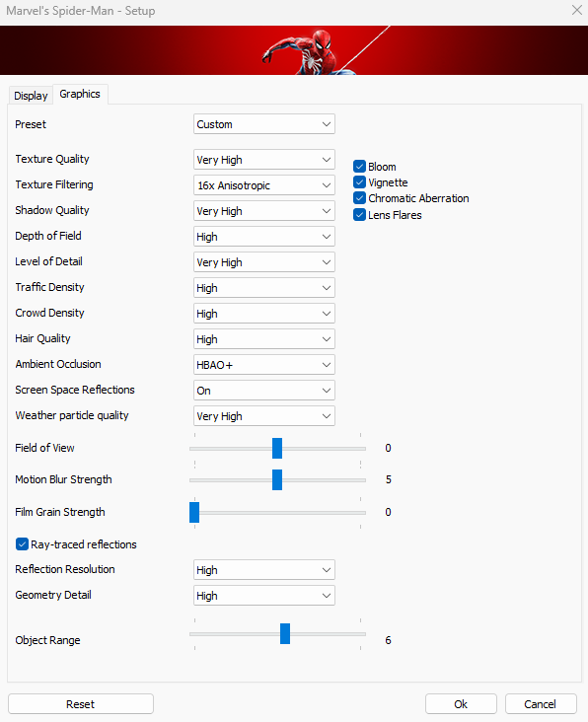Screen dimensions: 588x722
Task: Uncheck the Vignette option
Action: (x=360, y=182)
